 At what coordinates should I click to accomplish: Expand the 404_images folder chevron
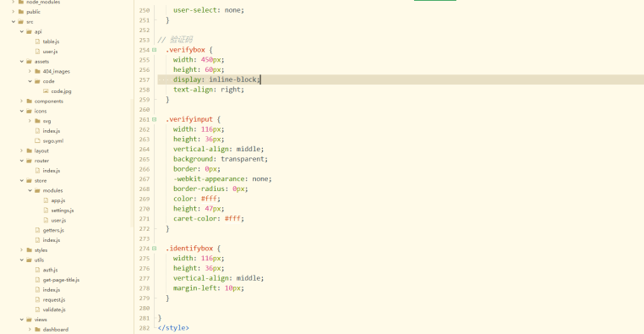click(x=30, y=72)
